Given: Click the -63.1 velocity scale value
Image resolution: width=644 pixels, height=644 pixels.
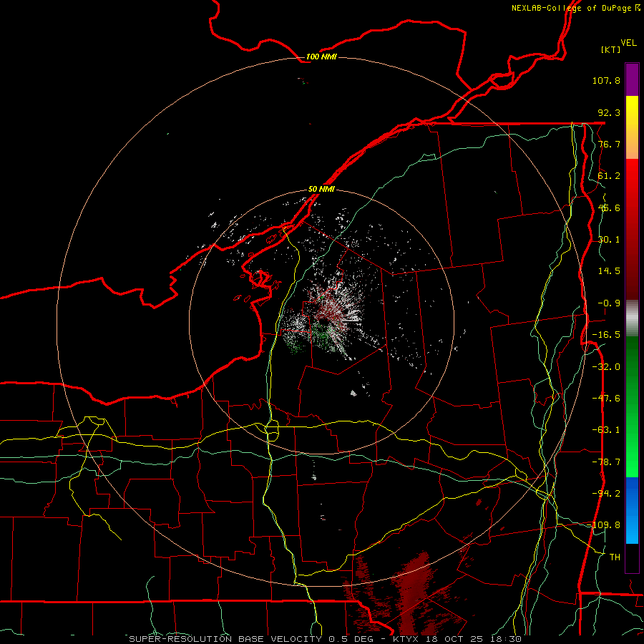Looking at the screenshot, I should [606, 430].
